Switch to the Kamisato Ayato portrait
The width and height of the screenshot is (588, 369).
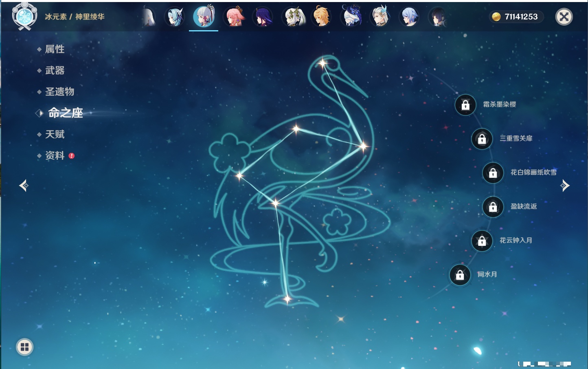pyautogui.click(x=409, y=17)
